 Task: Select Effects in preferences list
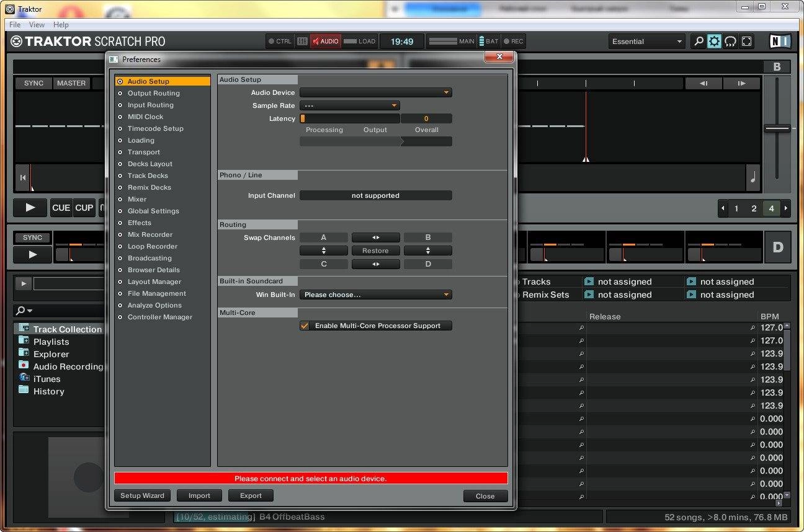click(x=140, y=223)
